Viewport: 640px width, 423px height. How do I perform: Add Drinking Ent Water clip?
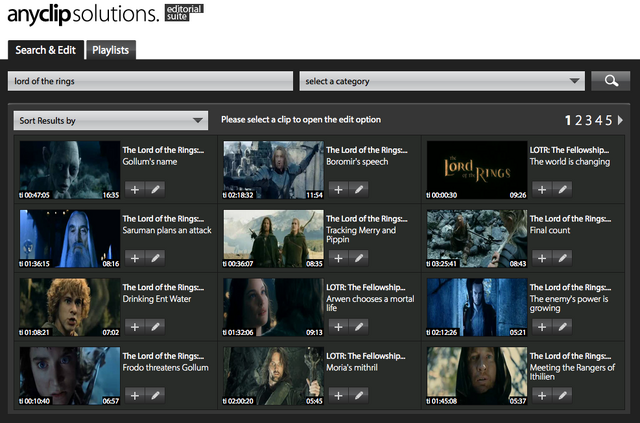click(x=135, y=327)
